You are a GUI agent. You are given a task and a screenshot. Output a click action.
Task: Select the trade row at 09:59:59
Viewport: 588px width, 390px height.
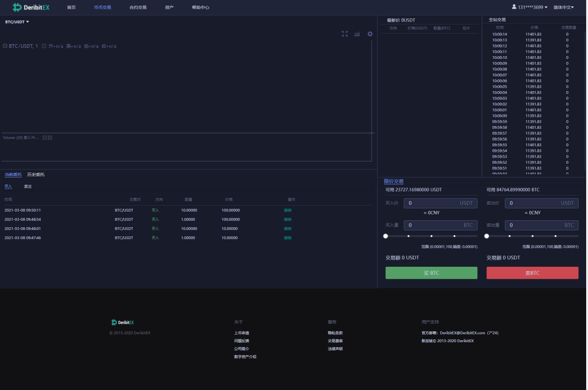533,121
